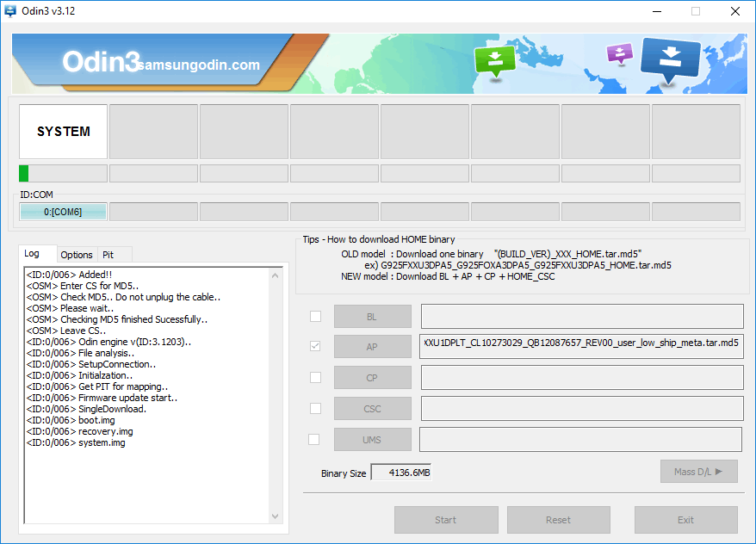Click the CP file path field

tap(582, 377)
